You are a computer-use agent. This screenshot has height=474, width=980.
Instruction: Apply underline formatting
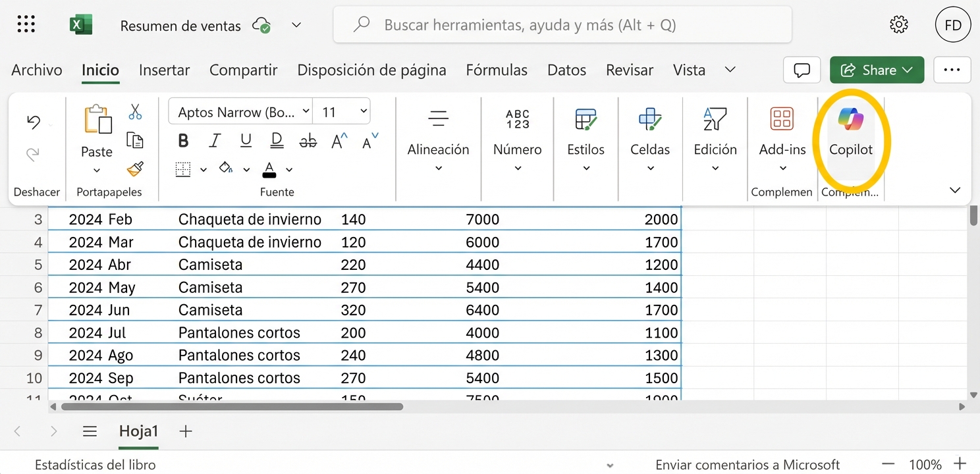point(244,140)
